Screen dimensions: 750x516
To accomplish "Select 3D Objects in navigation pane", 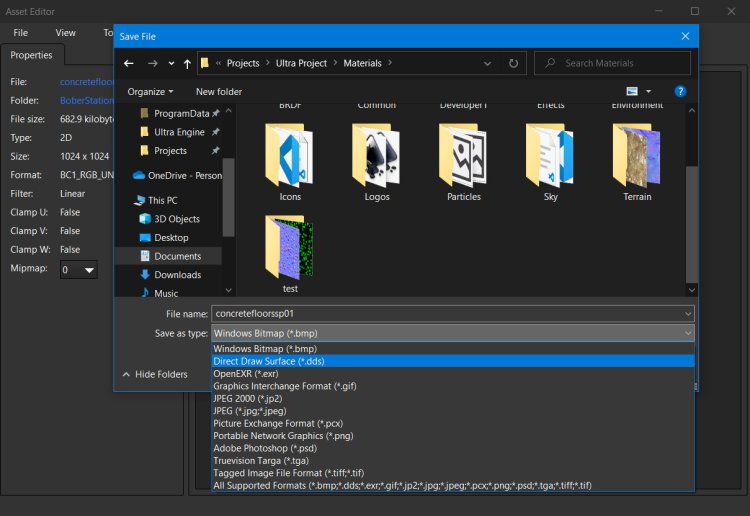I will pos(176,219).
